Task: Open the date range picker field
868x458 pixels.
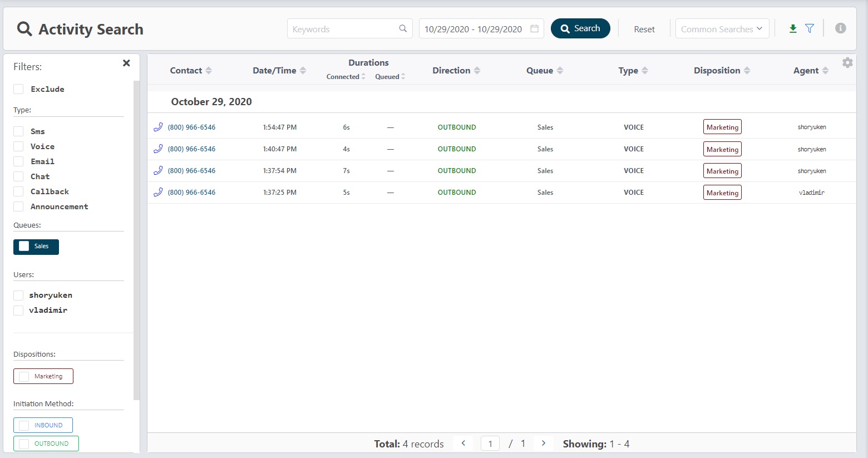Action: [x=481, y=28]
